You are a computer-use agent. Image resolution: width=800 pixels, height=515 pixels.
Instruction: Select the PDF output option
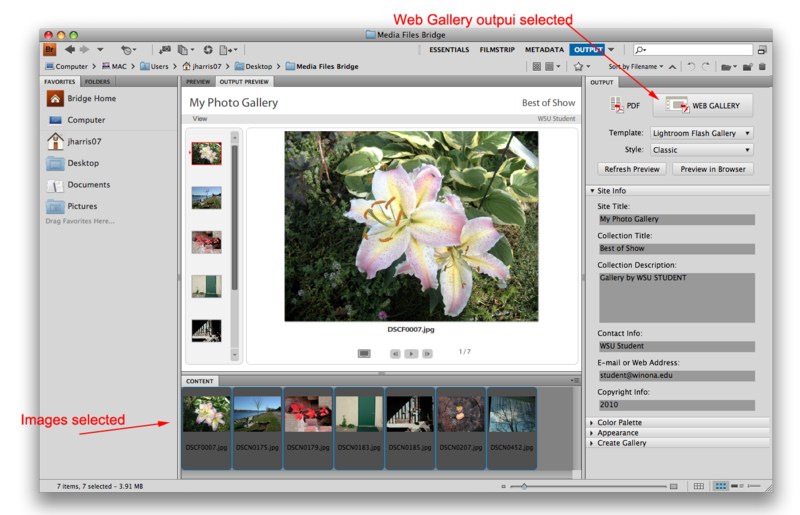[625, 104]
